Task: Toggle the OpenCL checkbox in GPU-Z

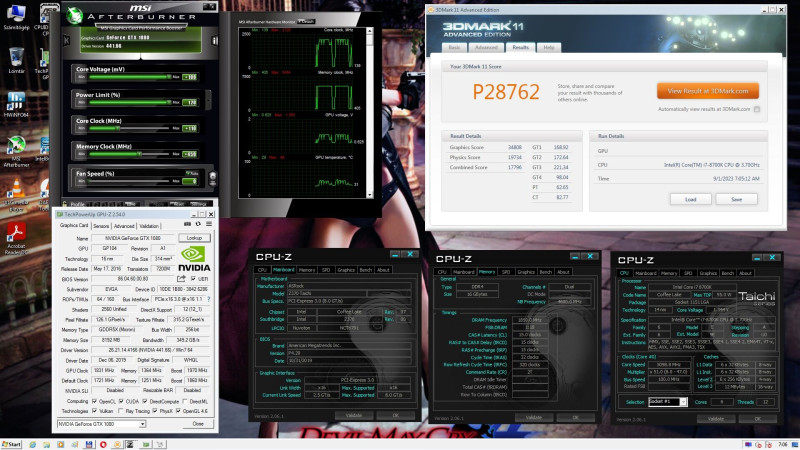Action: point(94,402)
